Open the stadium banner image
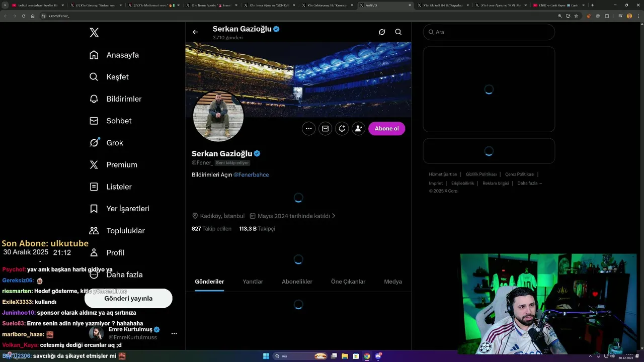The image size is (644, 362). click(298, 79)
